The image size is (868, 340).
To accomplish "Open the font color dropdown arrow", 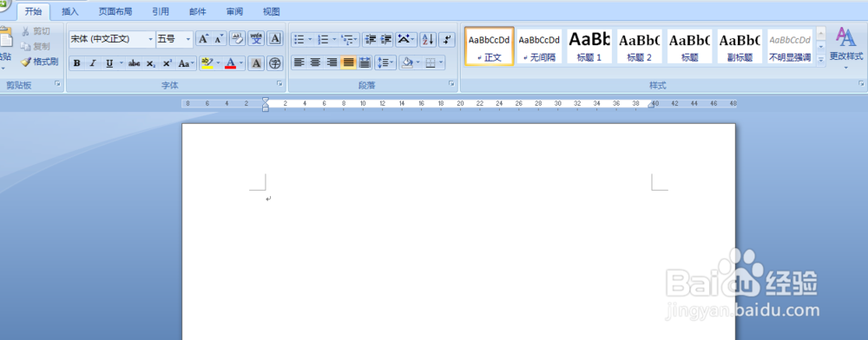I will (241, 63).
